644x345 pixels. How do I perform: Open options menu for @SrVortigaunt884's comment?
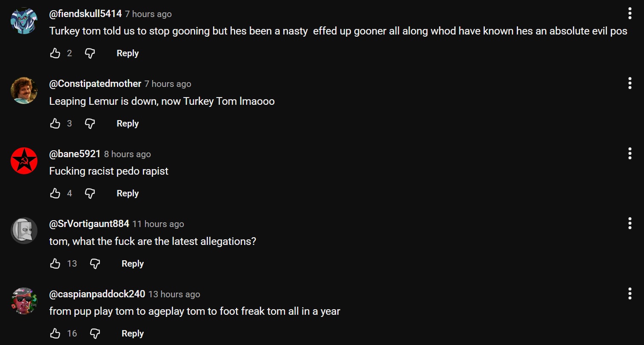(x=629, y=223)
